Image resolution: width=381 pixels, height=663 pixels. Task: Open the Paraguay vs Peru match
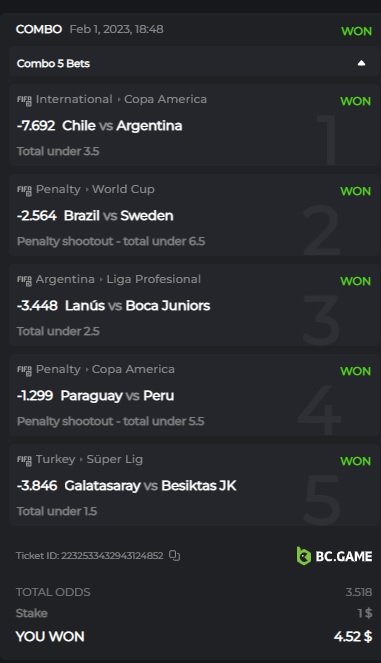click(x=117, y=396)
